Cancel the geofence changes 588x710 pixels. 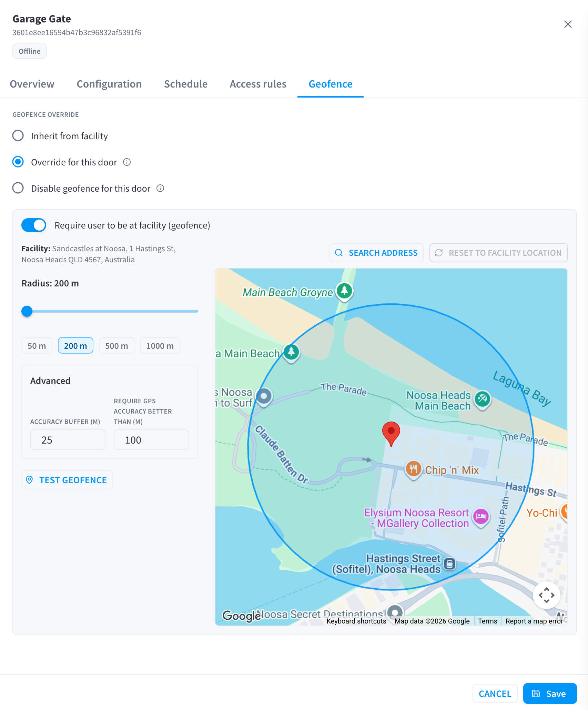coord(495,694)
